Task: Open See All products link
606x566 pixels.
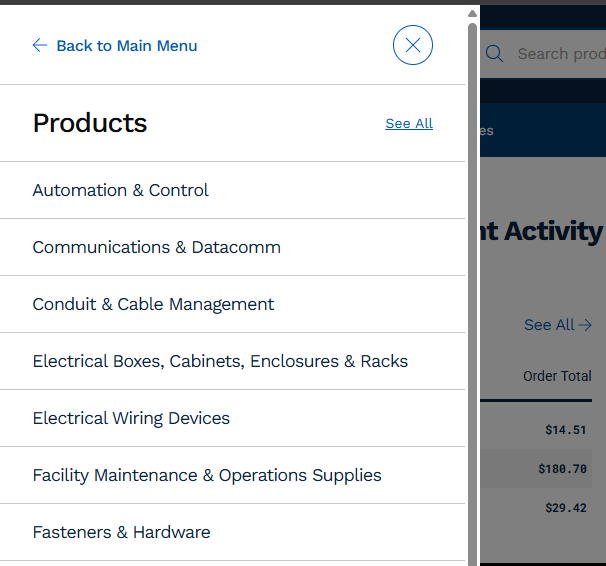Action: 409,124
